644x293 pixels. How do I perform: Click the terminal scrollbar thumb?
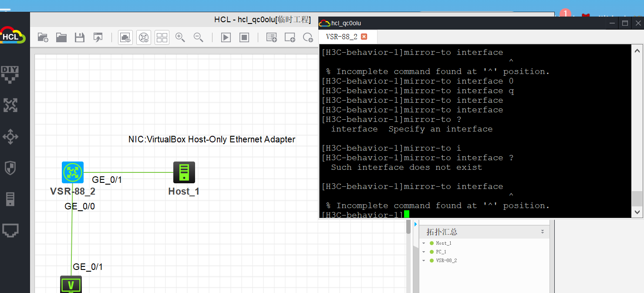click(x=637, y=199)
